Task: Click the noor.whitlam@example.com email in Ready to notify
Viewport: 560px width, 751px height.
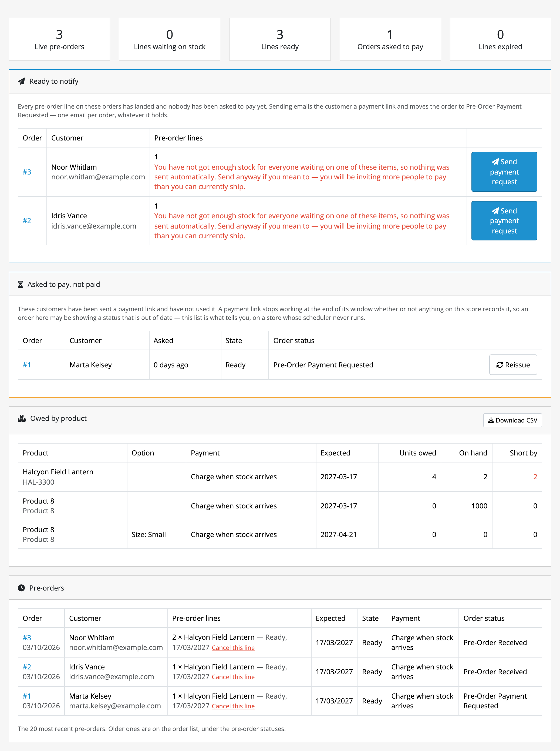Action: [98, 177]
